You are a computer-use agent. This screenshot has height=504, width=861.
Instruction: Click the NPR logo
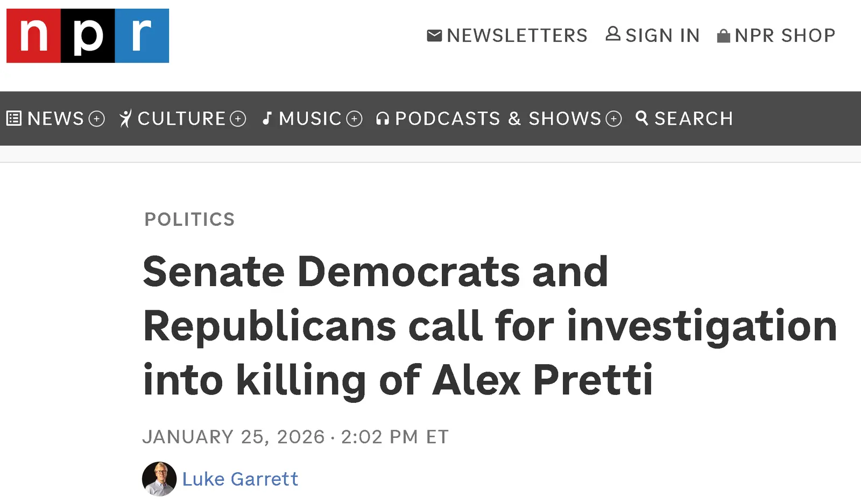[88, 36]
